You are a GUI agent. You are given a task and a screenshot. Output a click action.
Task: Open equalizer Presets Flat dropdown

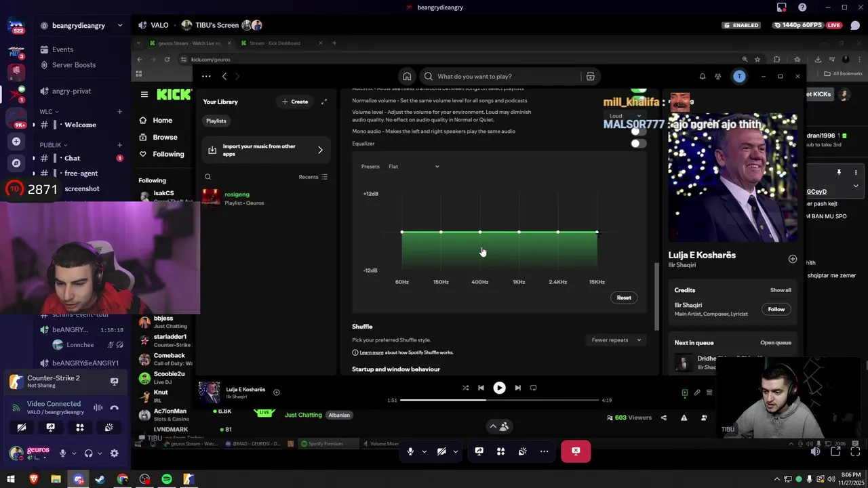(414, 167)
